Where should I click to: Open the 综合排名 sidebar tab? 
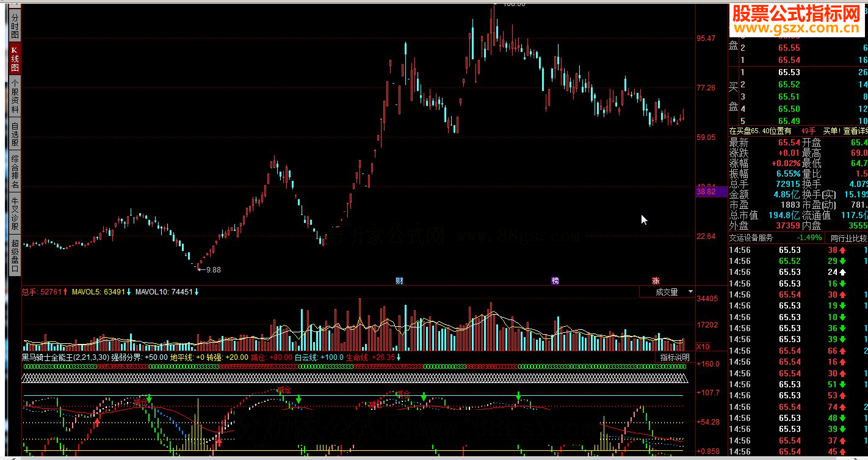[x=15, y=171]
